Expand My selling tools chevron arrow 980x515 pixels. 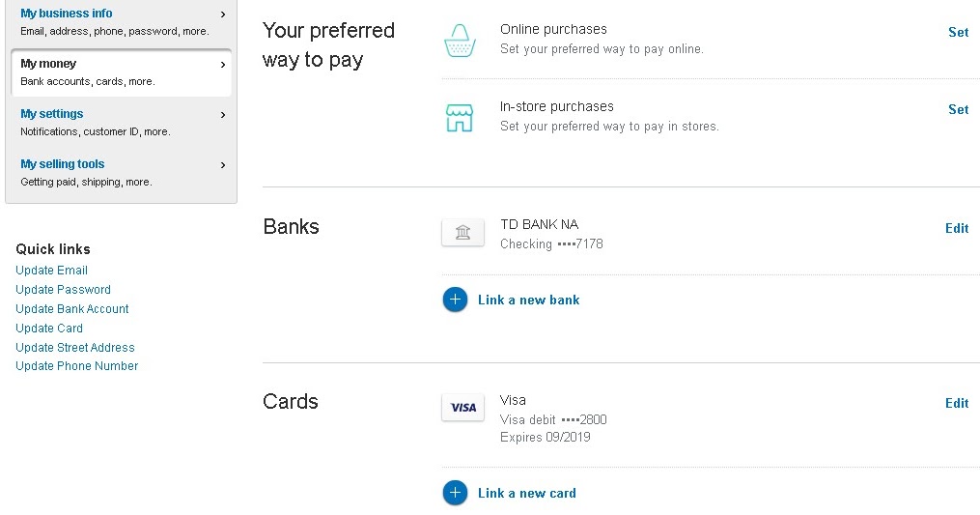tap(223, 165)
